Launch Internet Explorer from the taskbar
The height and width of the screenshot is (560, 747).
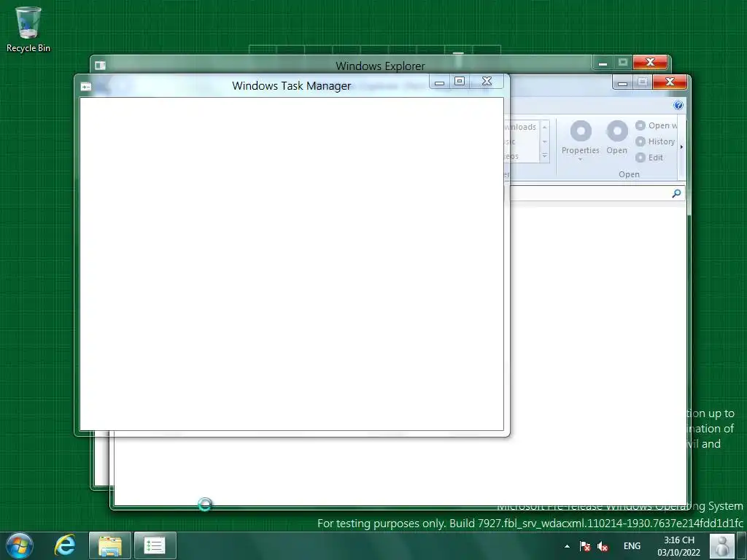pos(65,545)
